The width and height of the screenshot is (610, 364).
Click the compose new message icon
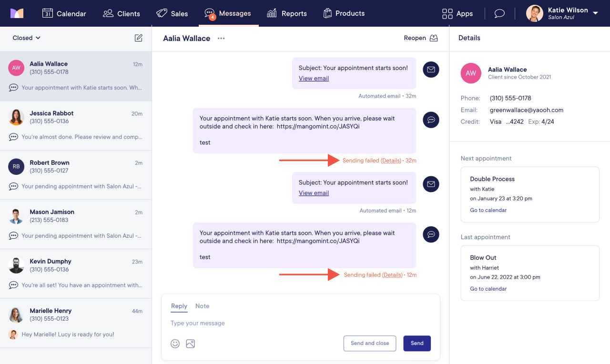(x=138, y=38)
